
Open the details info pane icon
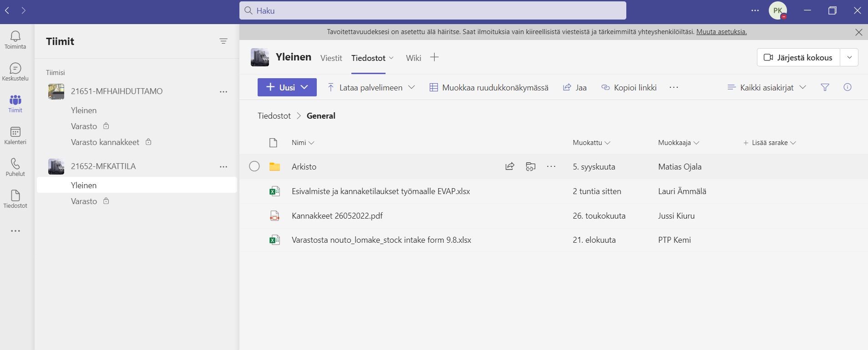(848, 87)
